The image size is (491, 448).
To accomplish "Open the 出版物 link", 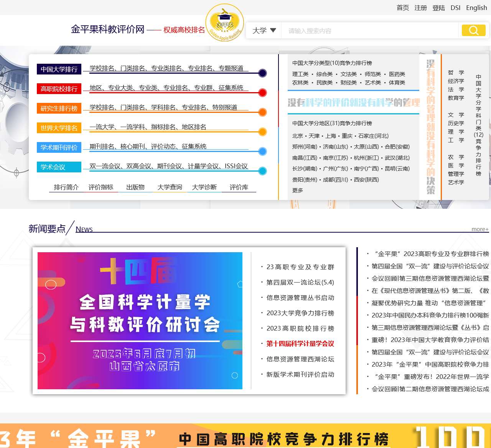I will coord(135,187).
